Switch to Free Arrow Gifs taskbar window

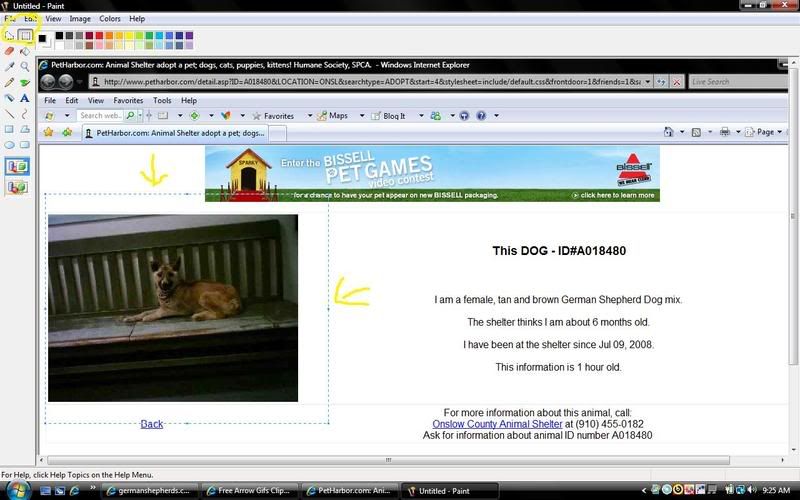tap(249, 491)
